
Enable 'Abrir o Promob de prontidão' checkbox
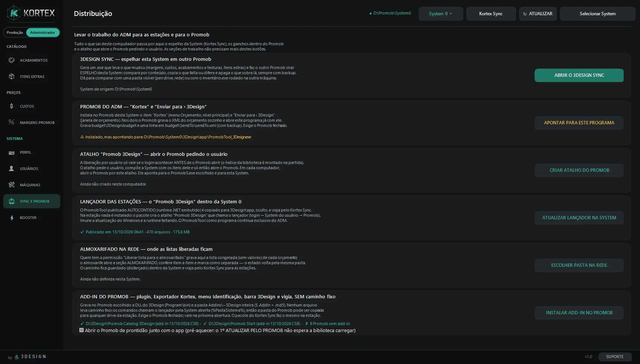(82, 330)
